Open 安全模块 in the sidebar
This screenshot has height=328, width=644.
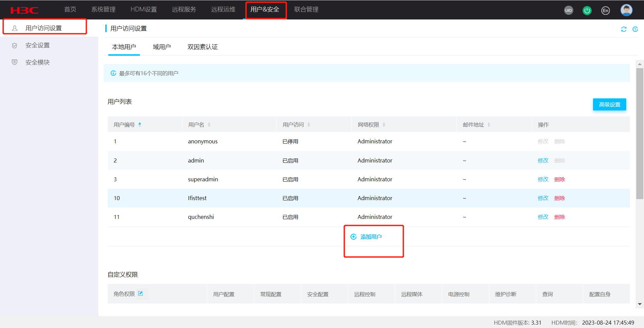click(38, 62)
